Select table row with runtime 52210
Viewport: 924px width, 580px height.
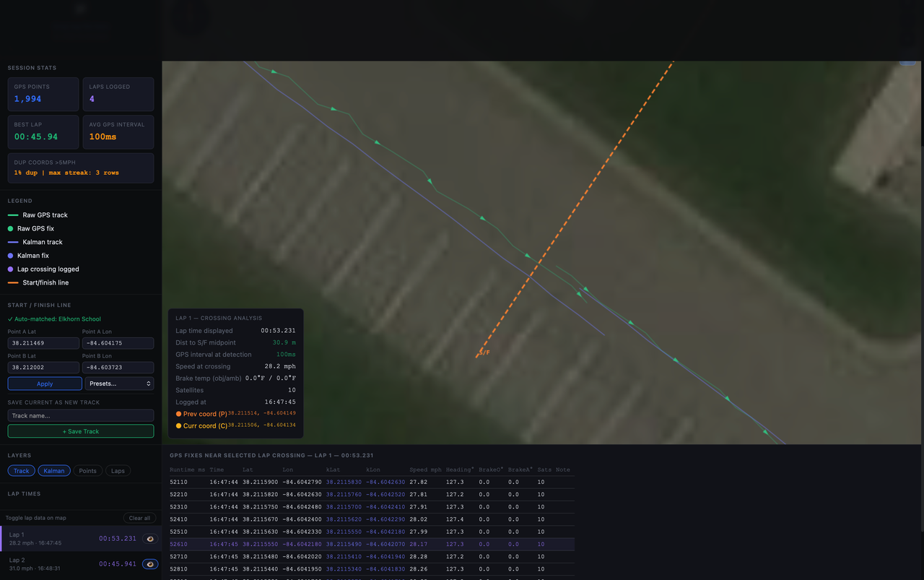(x=372, y=495)
